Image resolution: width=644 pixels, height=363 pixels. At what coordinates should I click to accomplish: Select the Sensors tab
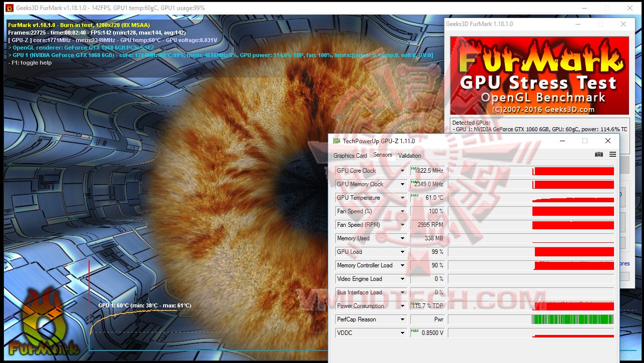point(383,155)
